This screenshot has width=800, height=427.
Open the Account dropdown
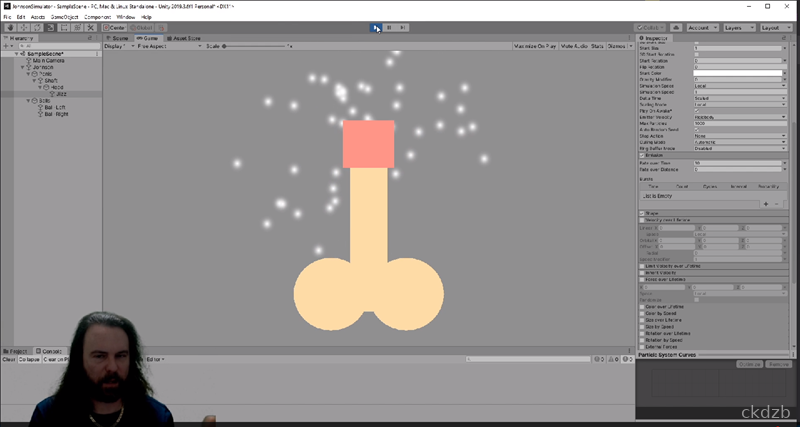tap(702, 28)
